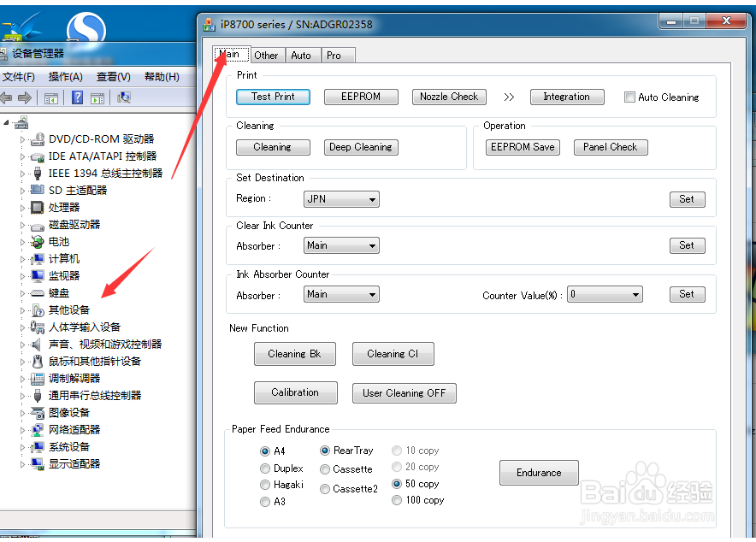The height and width of the screenshot is (542, 756).
Task: Expand the 图像设备 tree node
Action: [22, 414]
